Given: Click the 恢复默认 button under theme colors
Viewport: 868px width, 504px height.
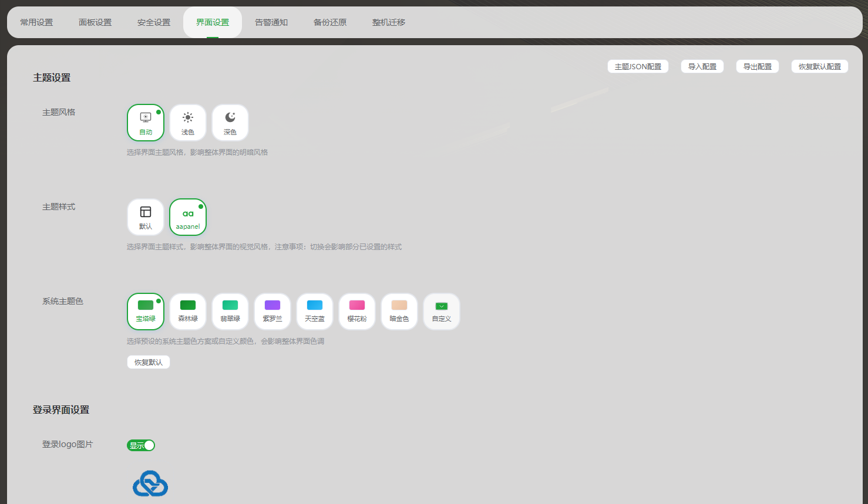Looking at the screenshot, I should click(148, 361).
